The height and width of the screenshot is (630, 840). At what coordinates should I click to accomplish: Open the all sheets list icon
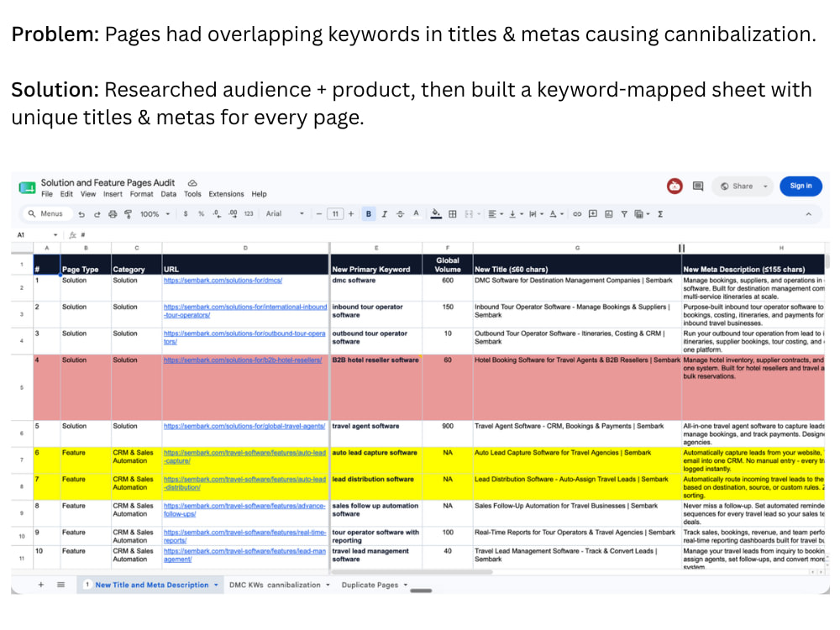tap(60, 585)
